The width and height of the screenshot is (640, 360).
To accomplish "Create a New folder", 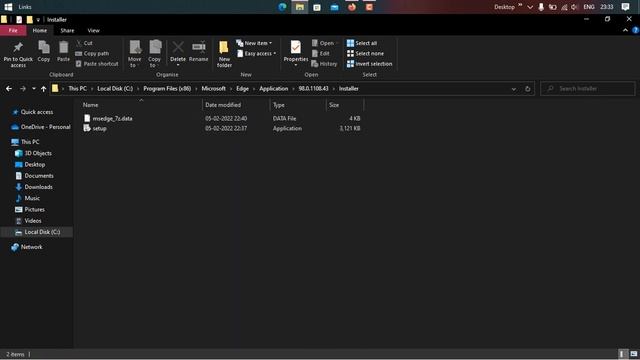I will [224, 54].
